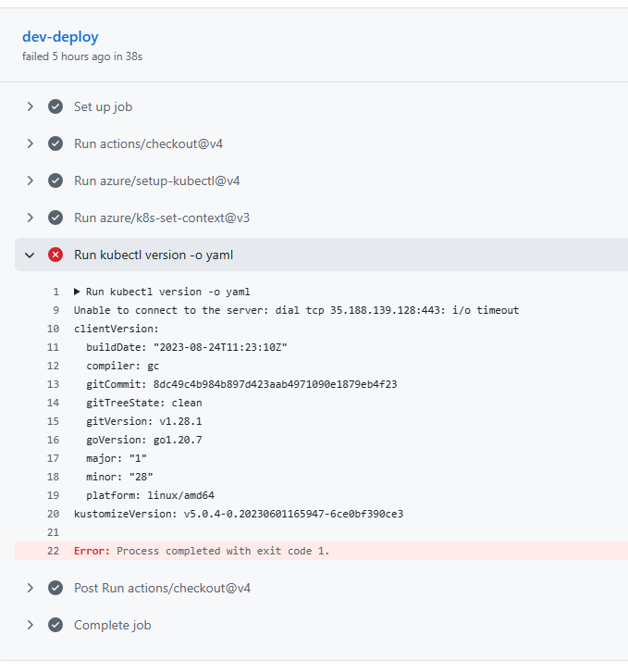The width and height of the screenshot is (628, 672).
Task: Click the check icon for azure/k8s-set-context@v3 step
Action: (55, 218)
